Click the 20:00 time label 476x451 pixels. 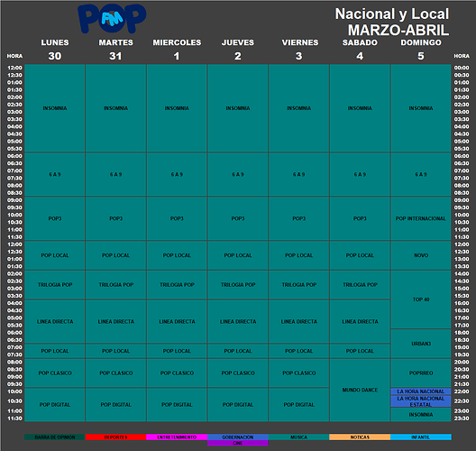point(462,362)
